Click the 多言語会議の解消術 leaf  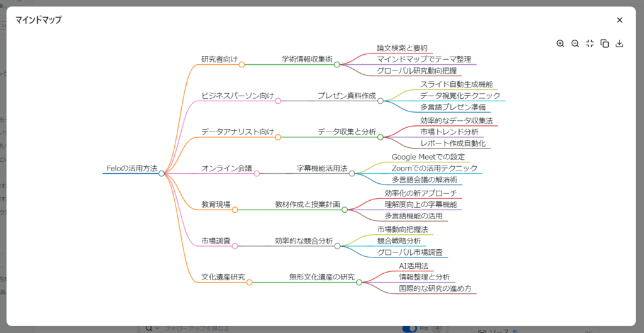[x=425, y=179]
